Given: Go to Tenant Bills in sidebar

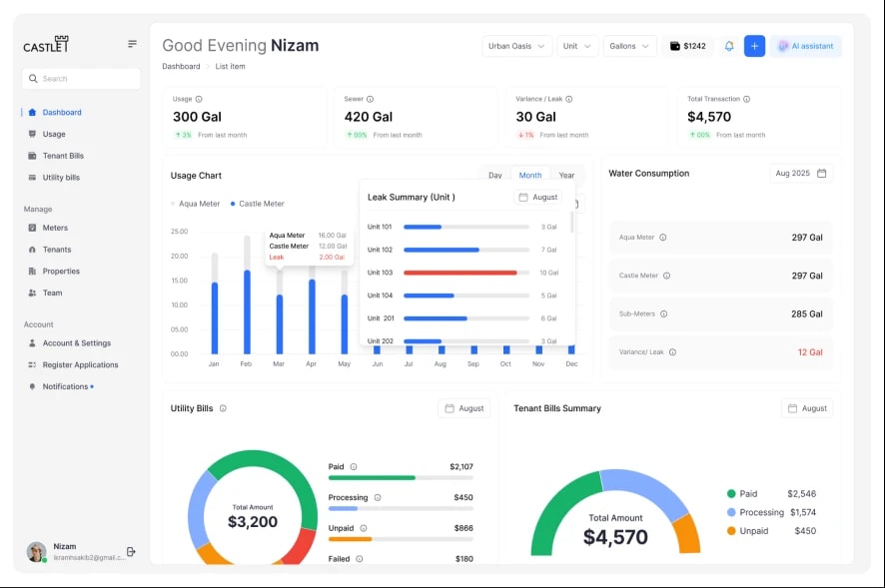Looking at the screenshot, I should coord(63,156).
